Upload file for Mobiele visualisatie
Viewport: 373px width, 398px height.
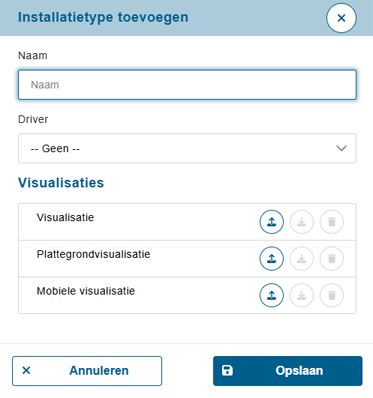tap(272, 295)
